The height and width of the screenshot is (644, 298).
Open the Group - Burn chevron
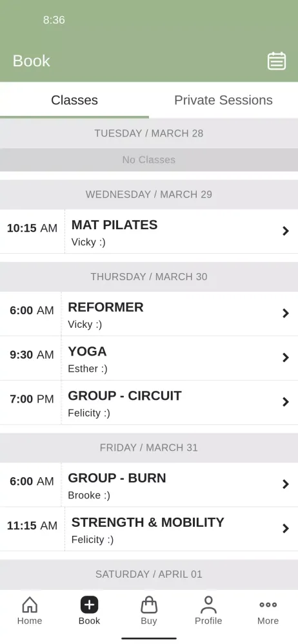click(x=286, y=484)
